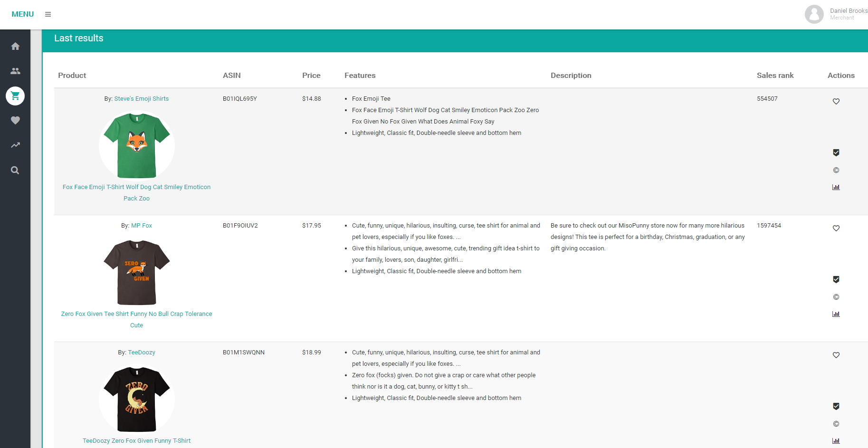Select the shopping cart sidebar icon

(x=15, y=96)
